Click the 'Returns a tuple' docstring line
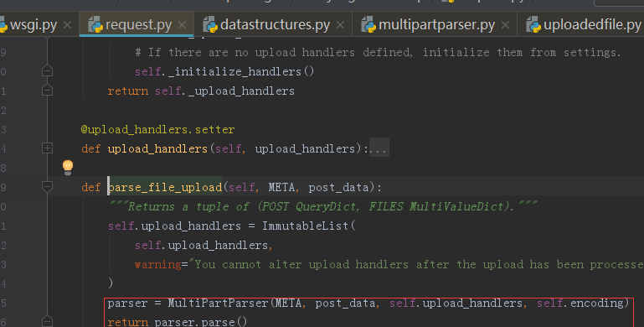Image resolution: width=644 pixels, height=327 pixels. click(x=322, y=206)
